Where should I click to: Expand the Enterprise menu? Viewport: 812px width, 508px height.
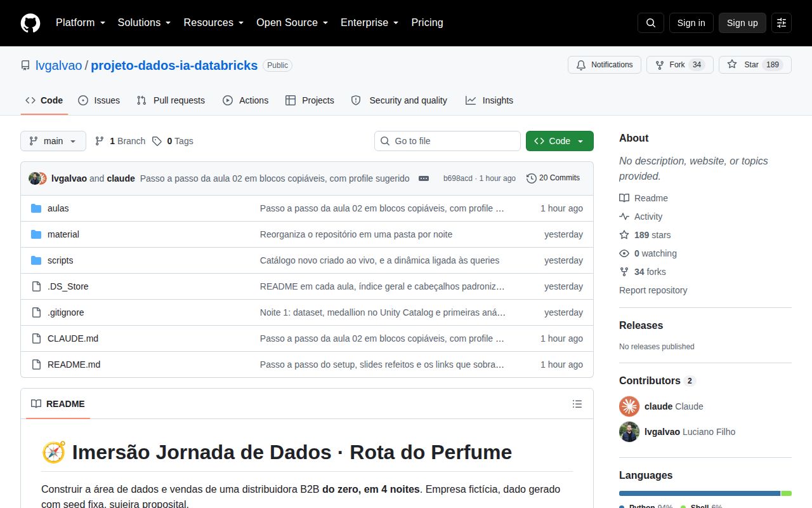tap(370, 22)
